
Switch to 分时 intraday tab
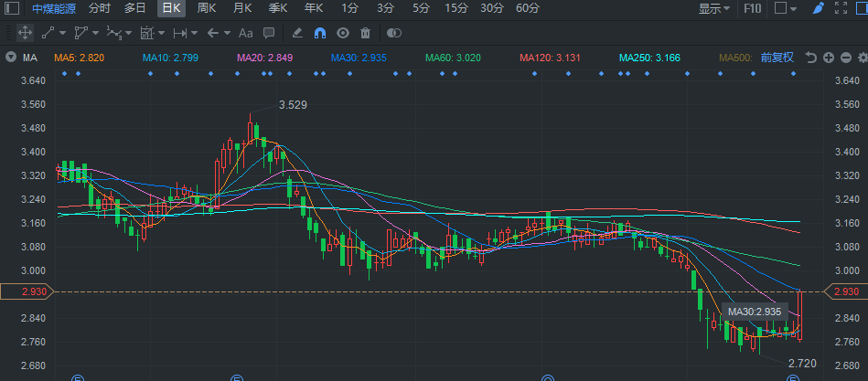[99, 8]
